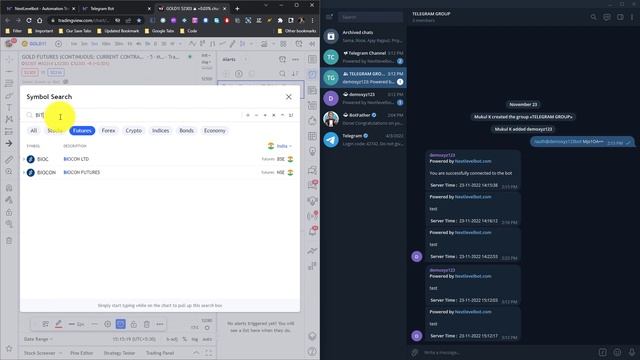Image resolution: width=640 pixels, height=360 pixels.
Task: Open Chrome three-dot menu
Action: 312,20
